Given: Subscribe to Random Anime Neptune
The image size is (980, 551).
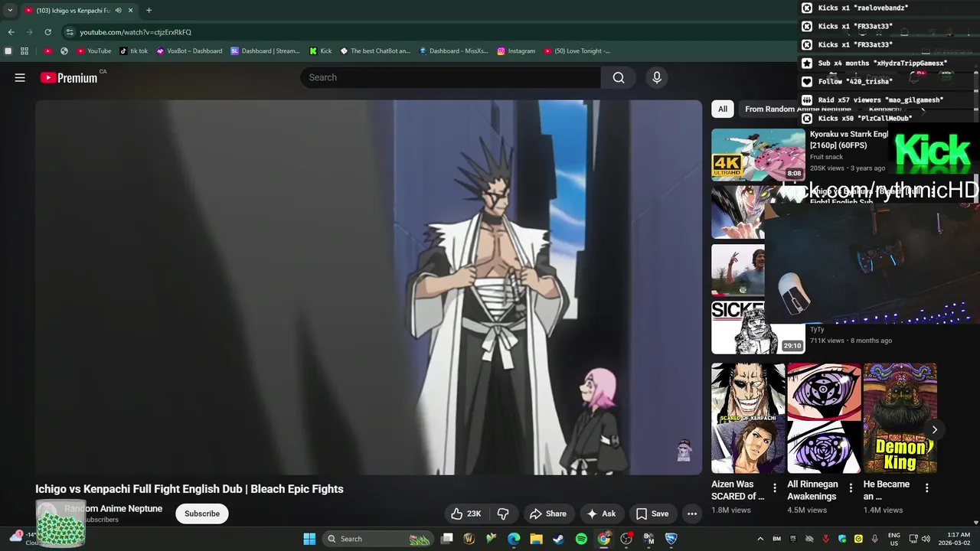Looking at the screenshot, I should tap(202, 514).
